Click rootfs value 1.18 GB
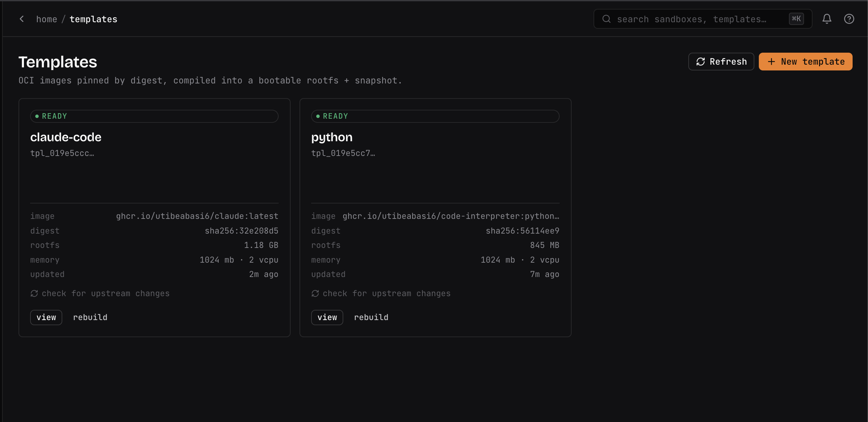868x422 pixels. tap(261, 245)
